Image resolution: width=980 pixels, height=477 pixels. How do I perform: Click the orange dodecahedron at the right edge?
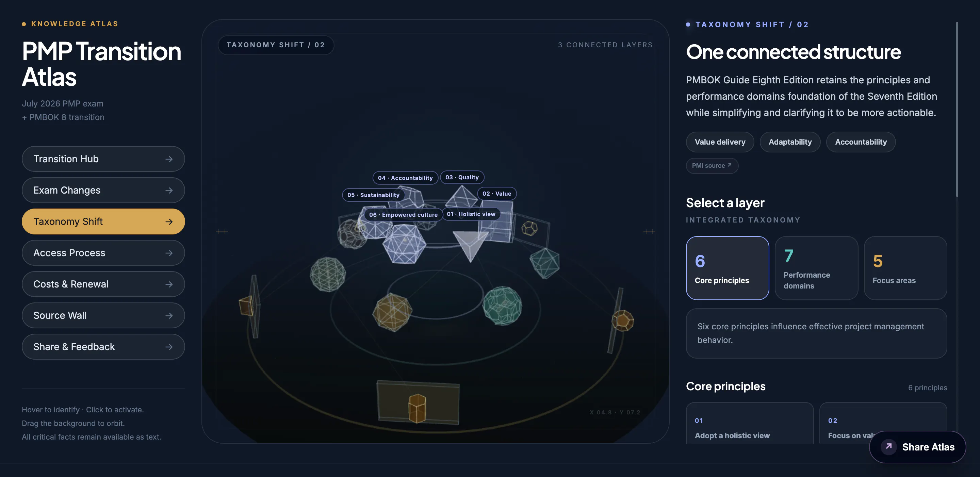[x=622, y=320]
